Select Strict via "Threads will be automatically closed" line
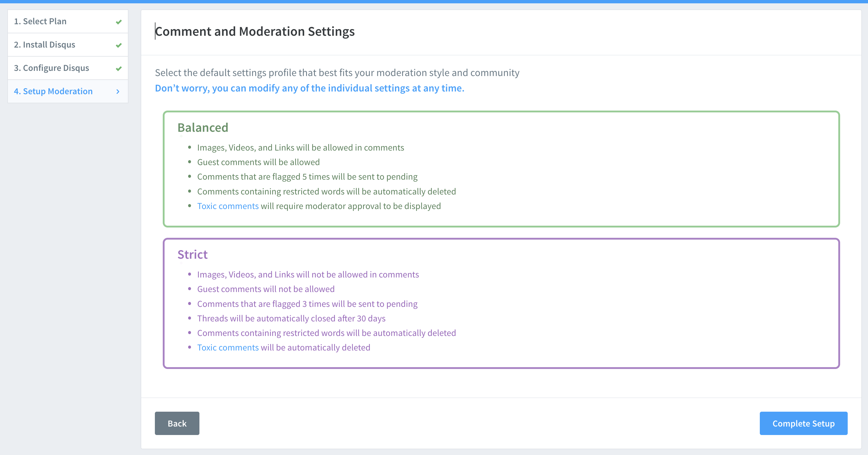This screenshot has height=455, width=868. pyautogui.click(x=291, y=319)
